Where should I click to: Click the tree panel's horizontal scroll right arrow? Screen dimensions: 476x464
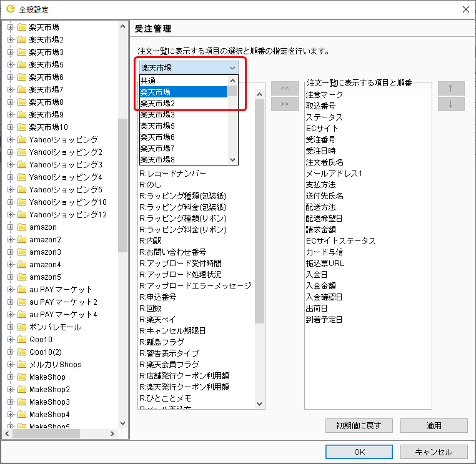pos(112,433)
